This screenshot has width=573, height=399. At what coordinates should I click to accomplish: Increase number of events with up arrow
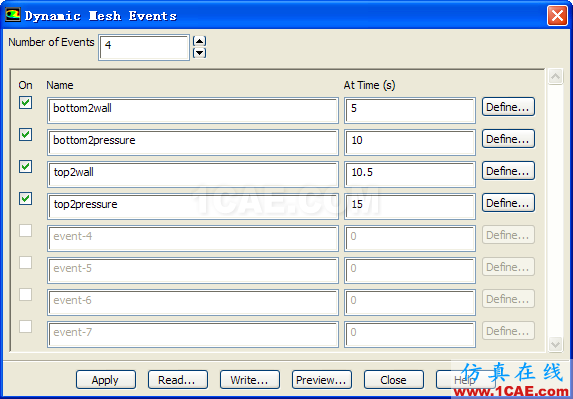(x=199, y=41)
